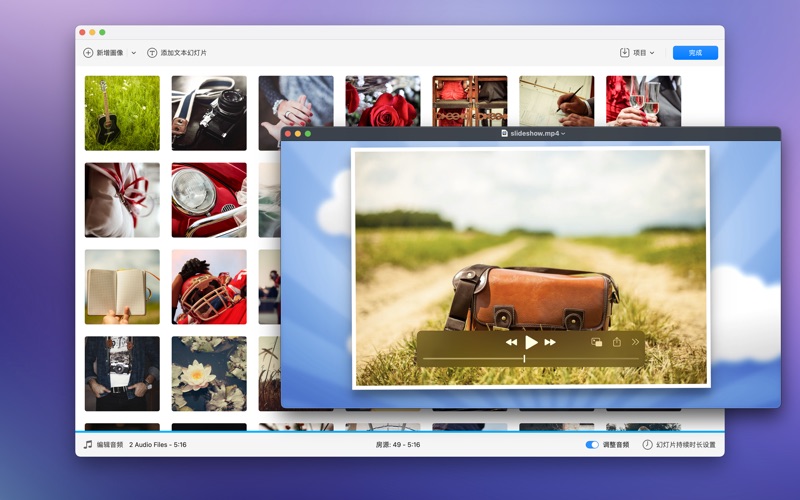
Task: Enable picture-in-picture in video player
Action: pos(596,342)
